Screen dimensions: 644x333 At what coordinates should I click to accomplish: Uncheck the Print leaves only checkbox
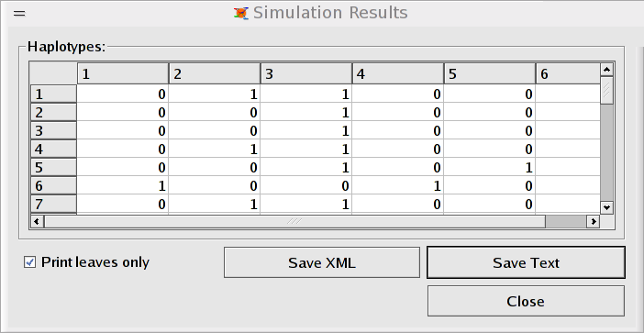point(29,262)
